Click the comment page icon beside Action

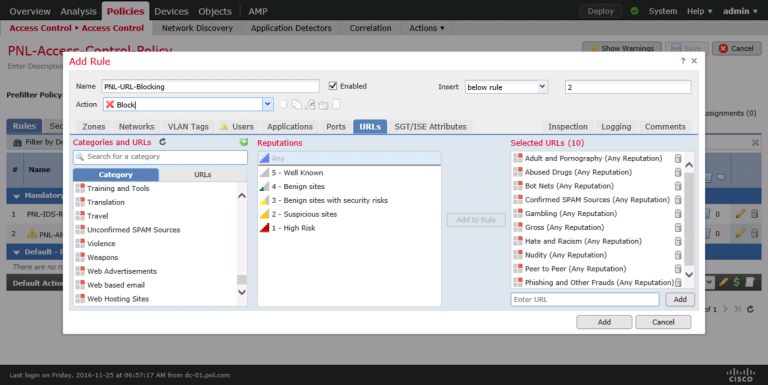point(336,104)
